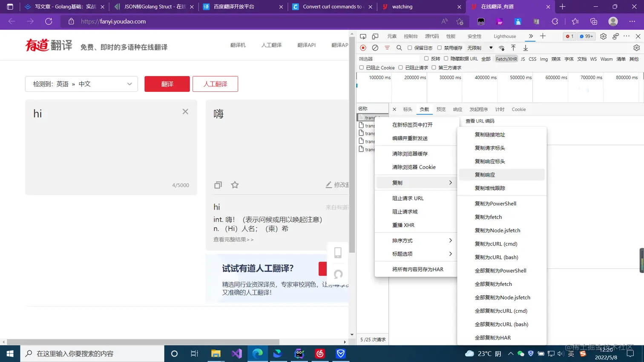644x362 pixels.
Task: Open the DevTools more options menu
Action: pyautogui.click(x=627, y=36)
